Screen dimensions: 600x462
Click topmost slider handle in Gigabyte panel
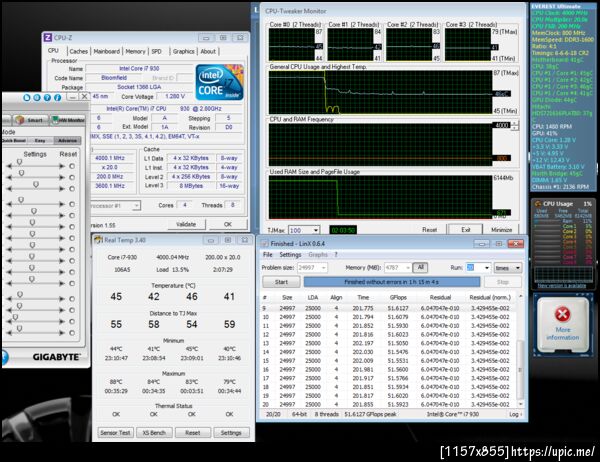(x=19, y=162)
